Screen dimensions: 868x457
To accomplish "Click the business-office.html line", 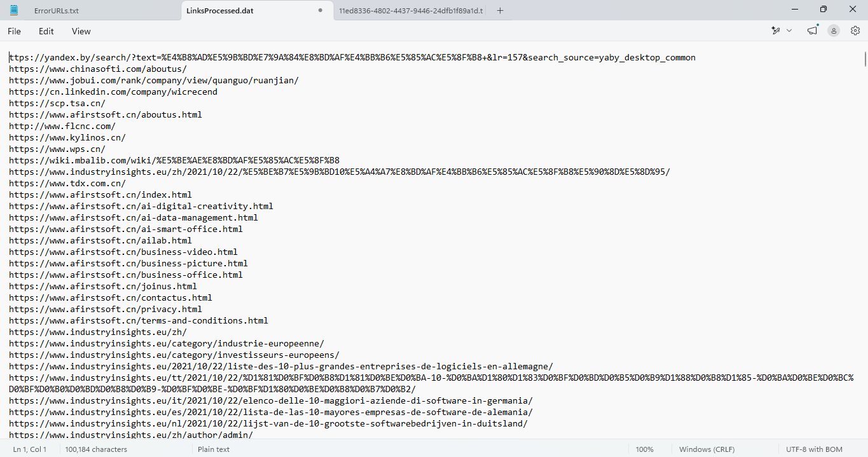I will coord(126,275).
